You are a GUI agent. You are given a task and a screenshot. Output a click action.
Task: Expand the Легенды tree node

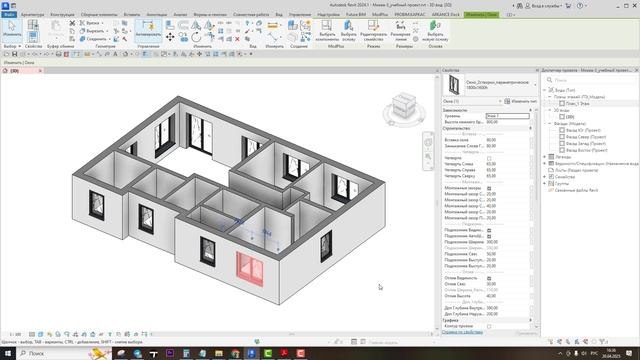click(x=544, y=157)
